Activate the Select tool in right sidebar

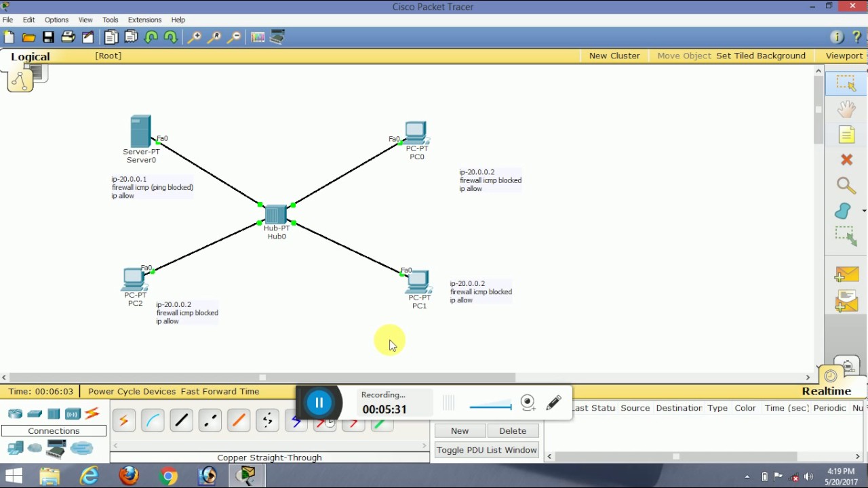point(846,83)
